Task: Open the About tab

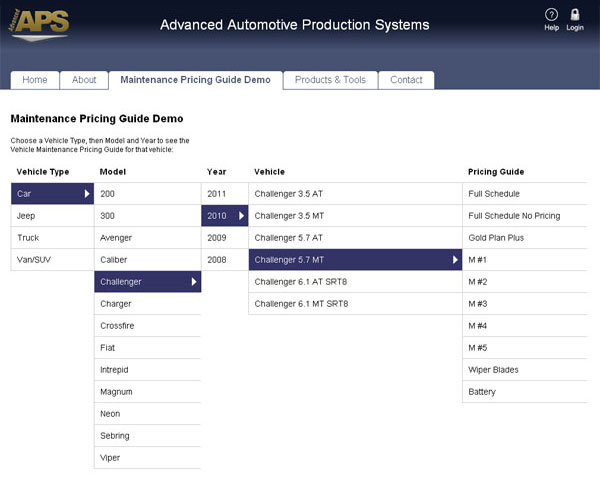Action: point(84,80)
